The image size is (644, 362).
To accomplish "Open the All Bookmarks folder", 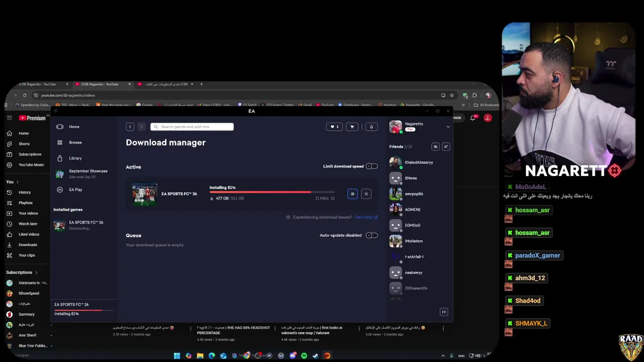I will click(486, 105).
